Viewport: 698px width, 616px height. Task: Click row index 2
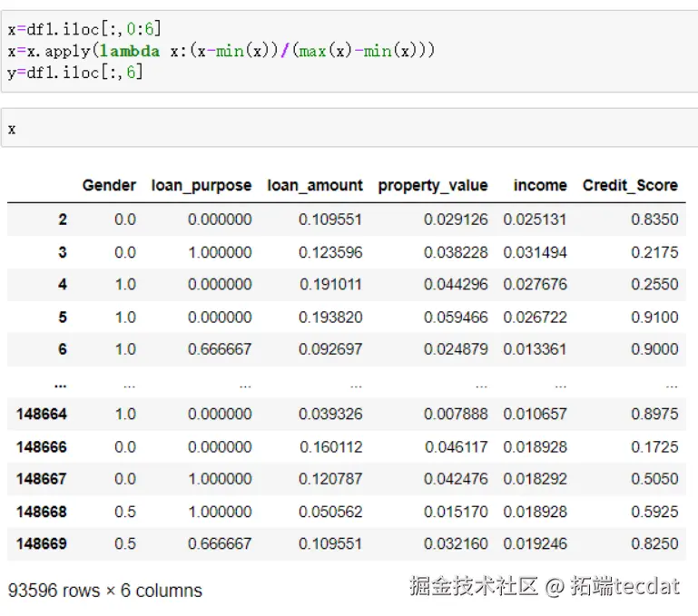pyautogui.click(x=63, y=220)
